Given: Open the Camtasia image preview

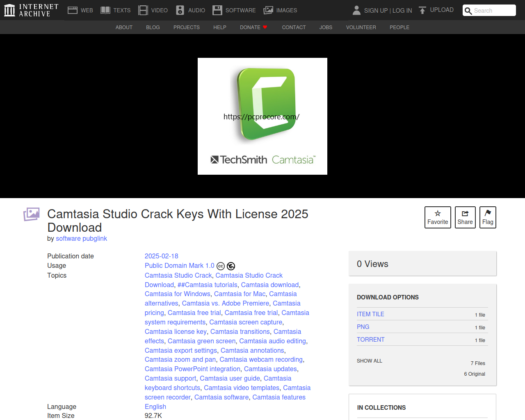Looking at the screenshot, I should [x=262, y=116].
